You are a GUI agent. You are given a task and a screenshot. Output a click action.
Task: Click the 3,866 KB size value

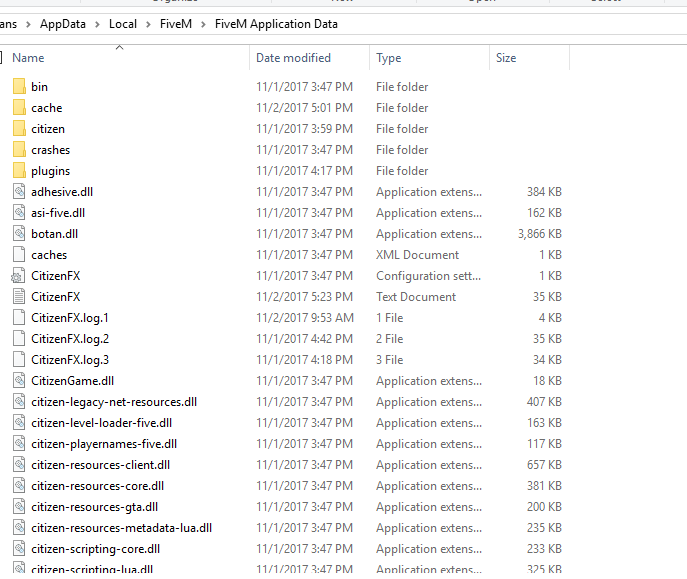[540, 234]
